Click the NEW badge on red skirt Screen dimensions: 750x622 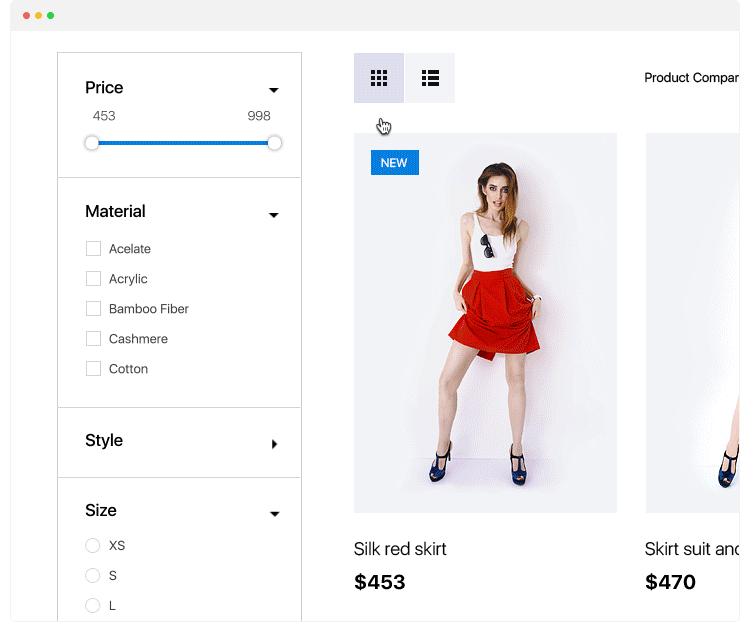(395, 163)
